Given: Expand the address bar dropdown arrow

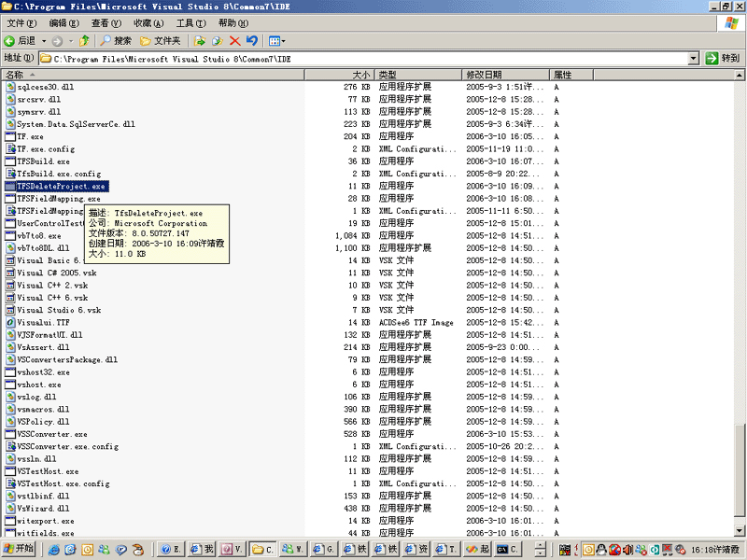Looking at the screenshot, I should click(x=694, y=59).
